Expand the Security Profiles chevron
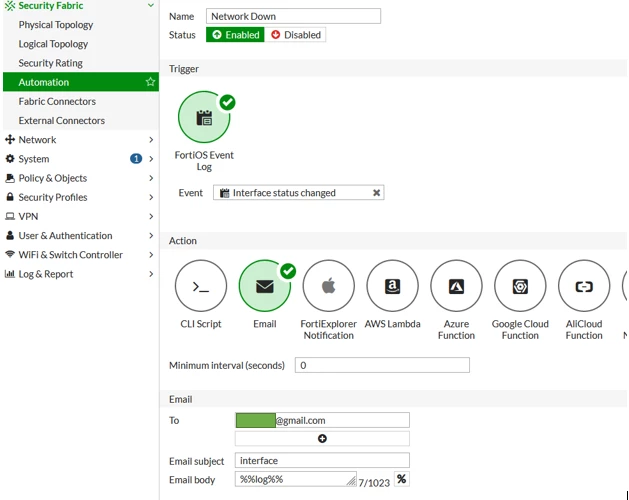Viewport: 629px width, 500px height. (x=151, y=197)
